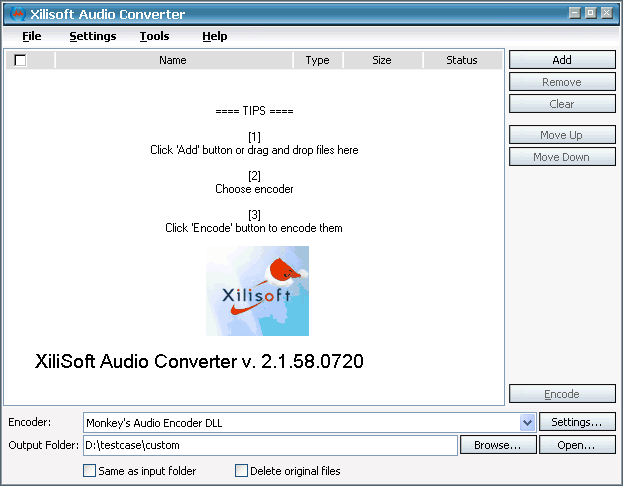Open the Settings menu

tap(93, 36)
